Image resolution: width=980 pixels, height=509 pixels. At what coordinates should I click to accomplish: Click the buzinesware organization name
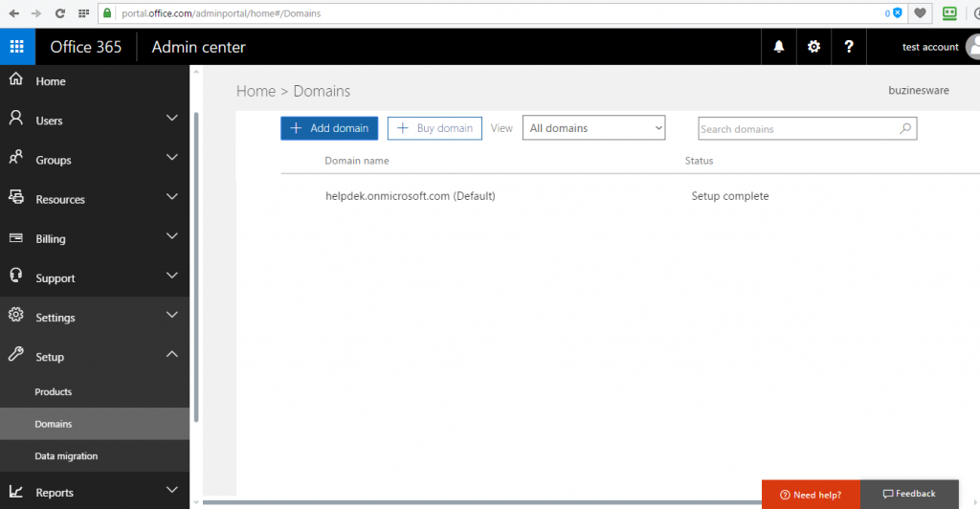coord(919,90)
